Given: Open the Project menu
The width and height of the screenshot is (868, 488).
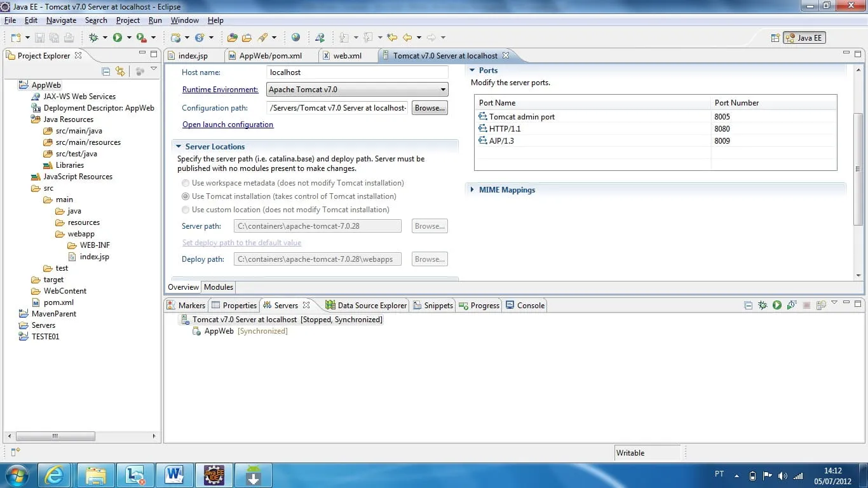Looking at the screenshot, I should (128, 20).
